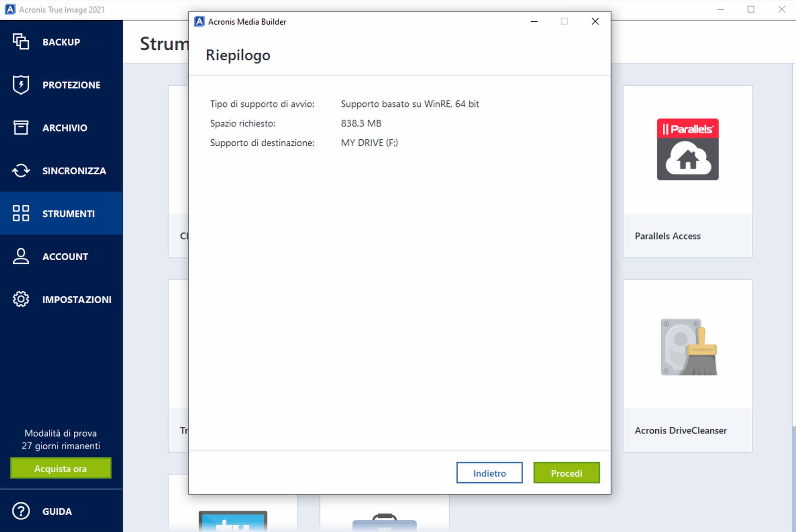This screenshot has height=532, width=796.
Task: Minimize the Acronis Media Builder dialog
Action: (534, 21)
